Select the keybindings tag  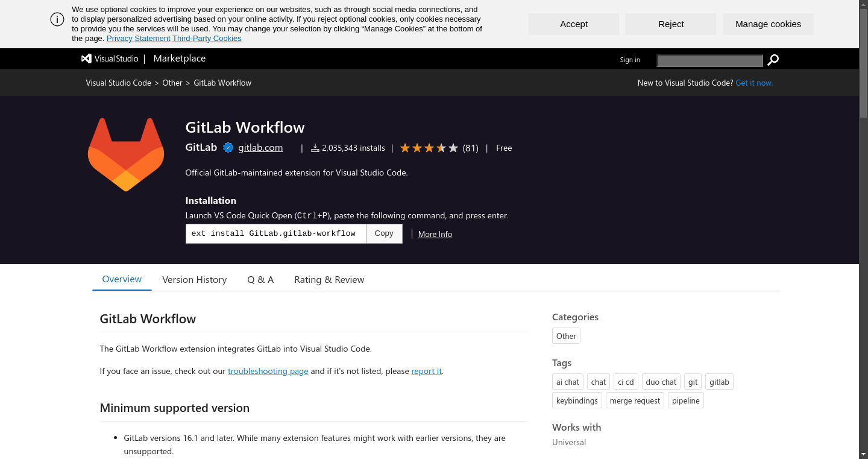(x=577, y=400)
